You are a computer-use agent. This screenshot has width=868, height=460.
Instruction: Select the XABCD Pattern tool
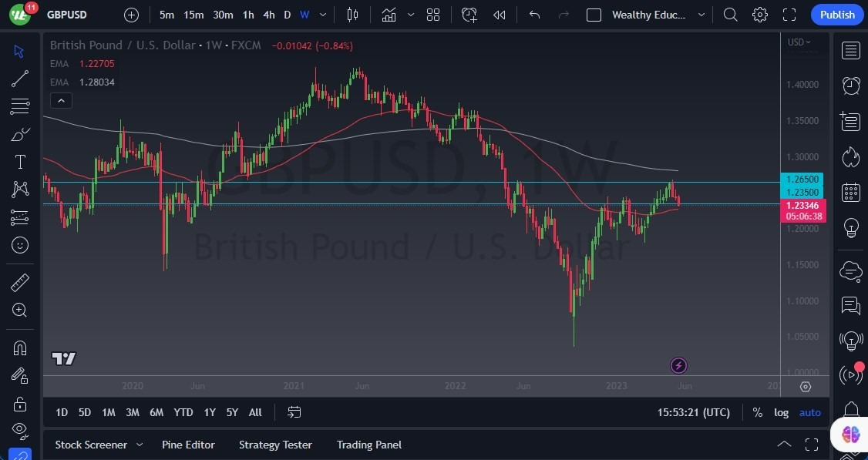(19, 189)
